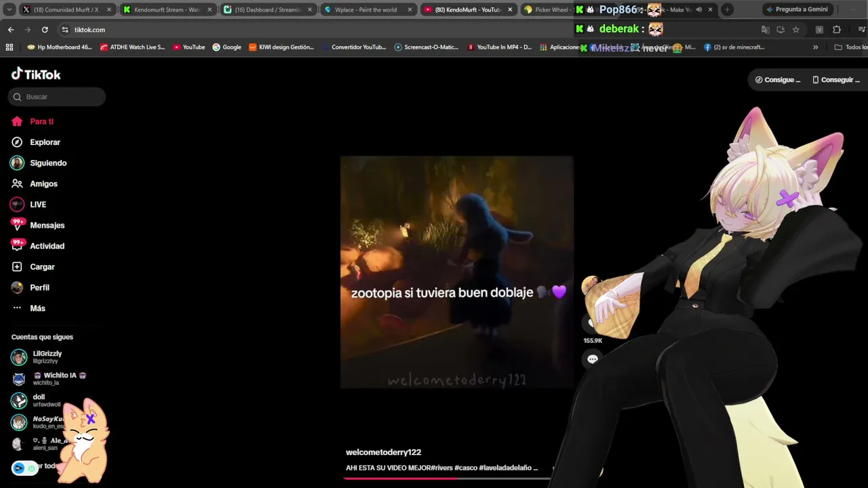Open Screencast-O-Matic bookmark
Screen dimensions: 868x488
coord(426,47)
